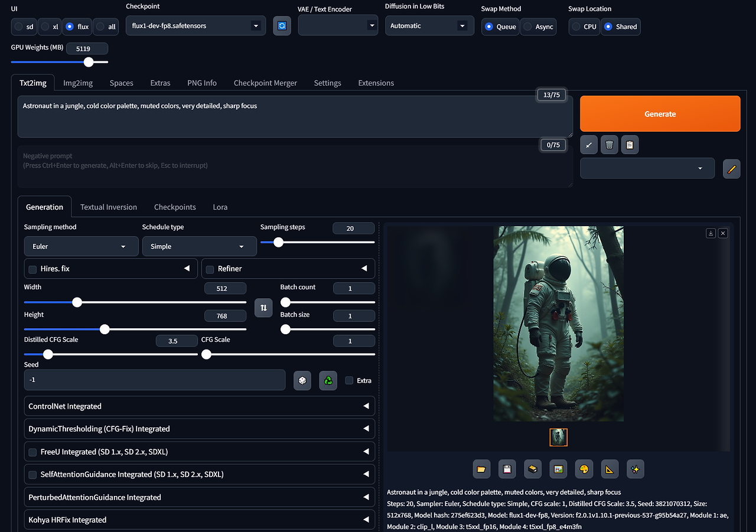Viewport: 756px width, 532px height.
Task: Open the images output folder
Action: (x=481, y=469)
